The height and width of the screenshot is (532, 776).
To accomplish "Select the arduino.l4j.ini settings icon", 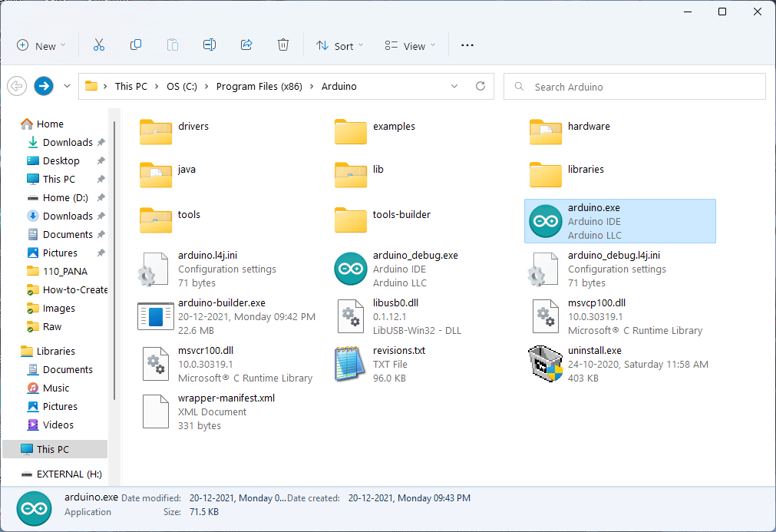I will [153, 269].
